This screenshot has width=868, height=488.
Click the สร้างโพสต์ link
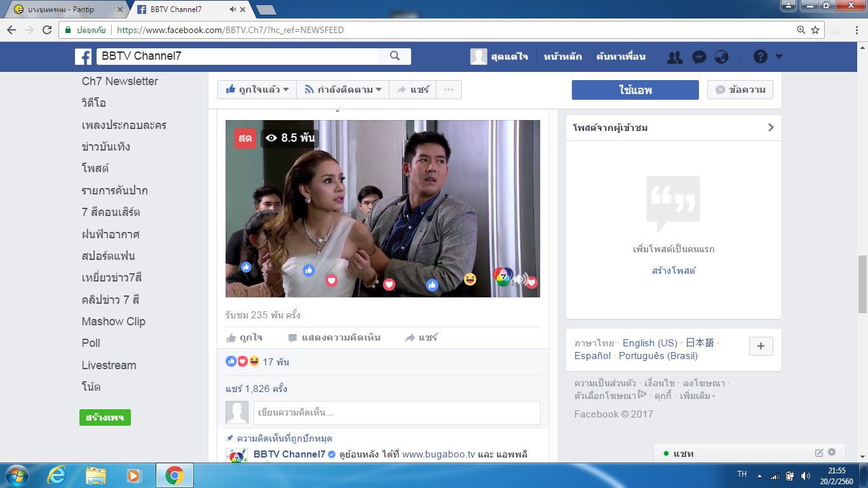point(674,271)
